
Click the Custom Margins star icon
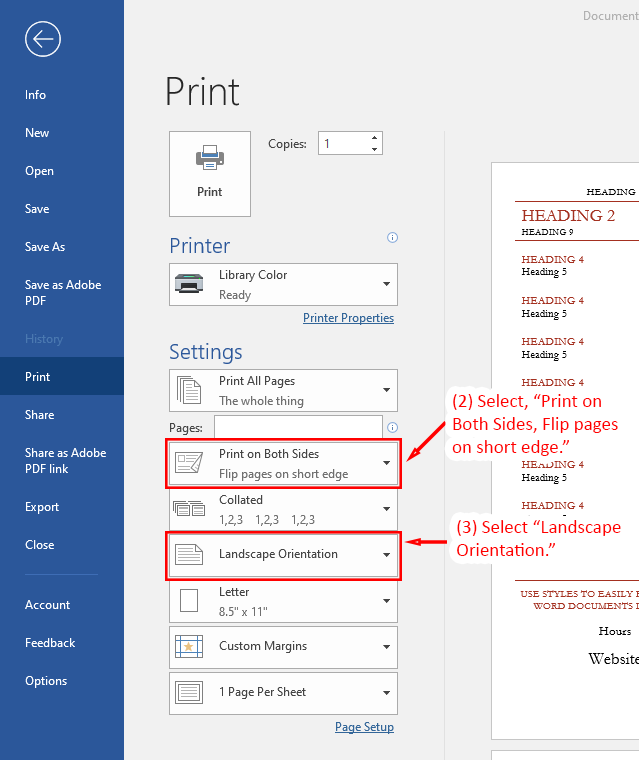pos(189,647)
